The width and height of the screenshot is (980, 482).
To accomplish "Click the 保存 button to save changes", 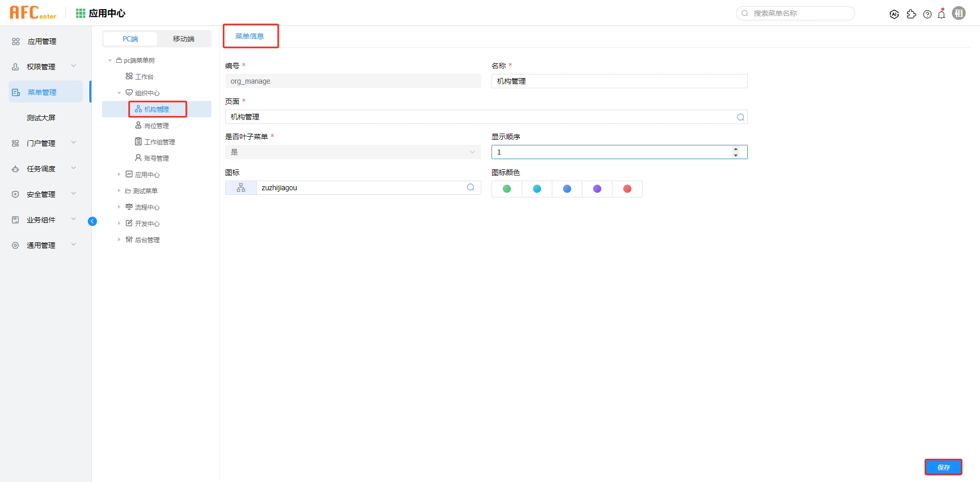I will pyautogui.click(x=943, y=467).
